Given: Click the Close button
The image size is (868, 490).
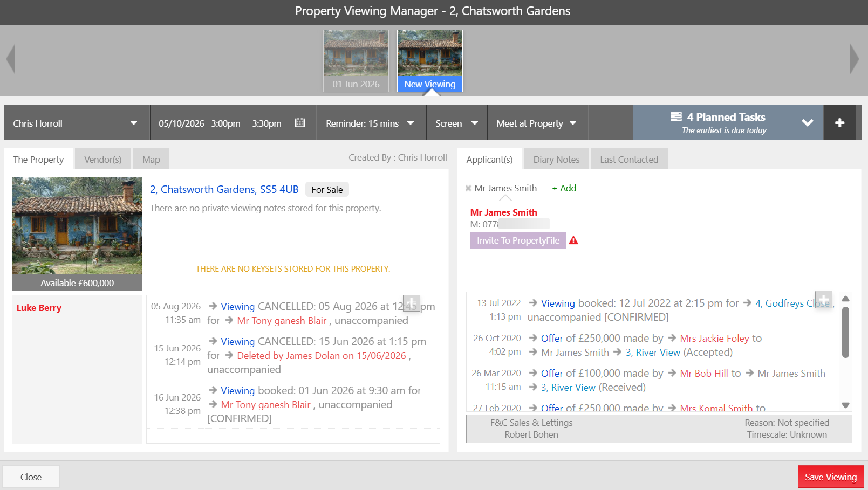Looking at the screenshot, I should point(31,477).
